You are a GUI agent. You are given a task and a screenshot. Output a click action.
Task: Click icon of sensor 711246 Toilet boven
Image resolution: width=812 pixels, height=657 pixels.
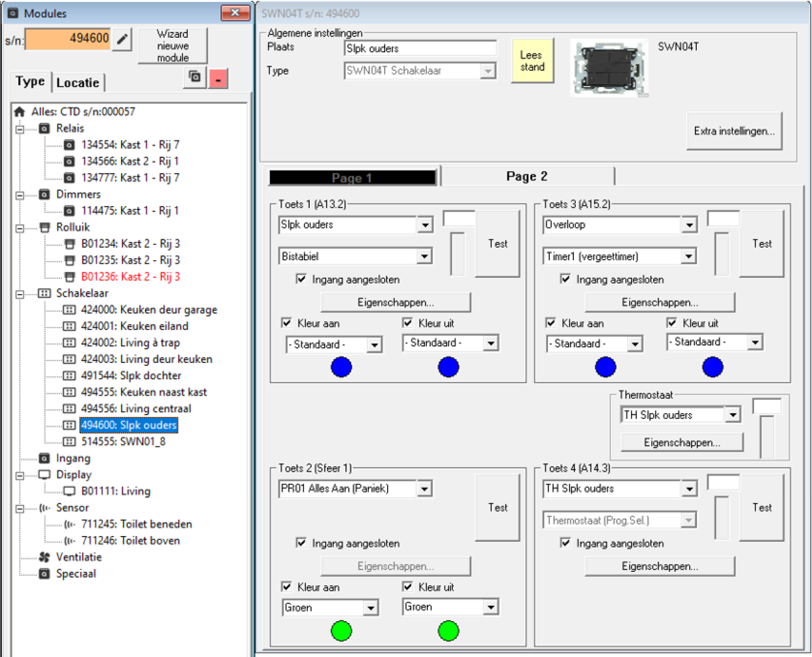click(69, 541)
